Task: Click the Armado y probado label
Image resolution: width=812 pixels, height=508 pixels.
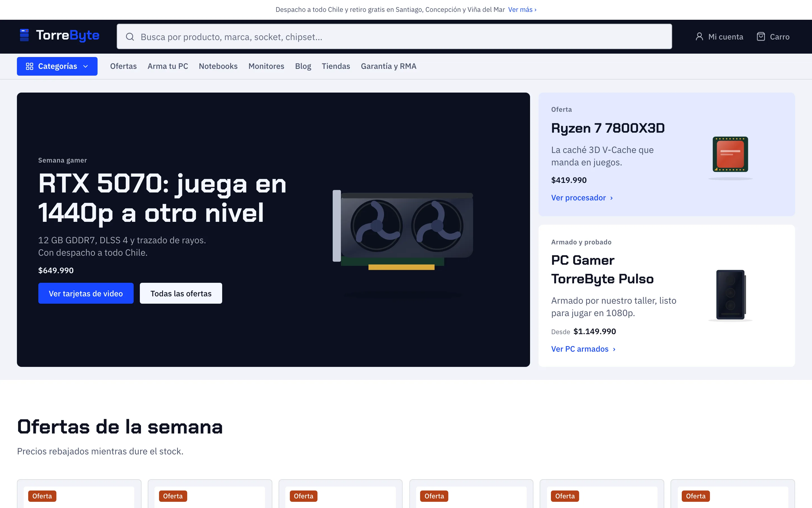Action: pyautogui.click(x=581, y=242)
